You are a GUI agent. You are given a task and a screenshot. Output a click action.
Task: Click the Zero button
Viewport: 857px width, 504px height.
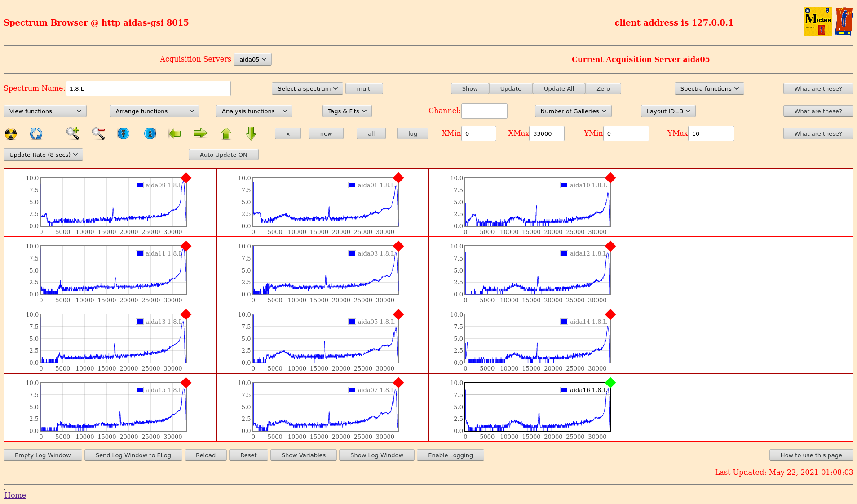click(603, 88)
